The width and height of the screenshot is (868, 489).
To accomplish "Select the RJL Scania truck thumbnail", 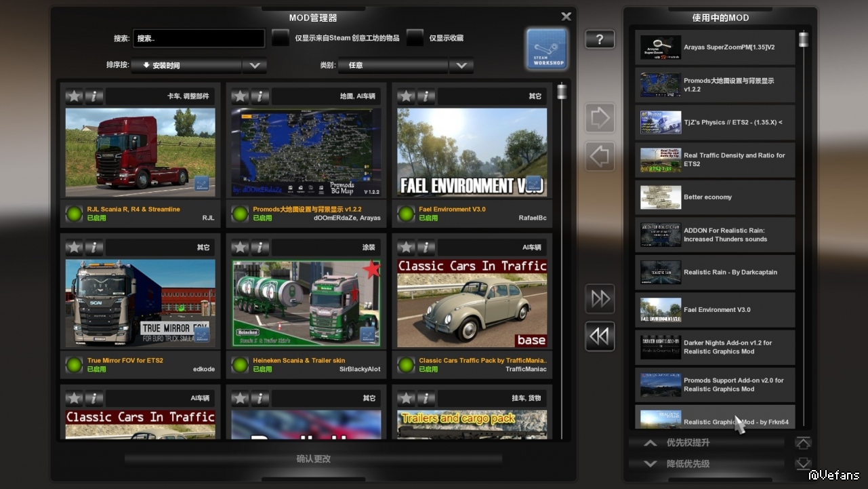I will (x=140, y=153).
